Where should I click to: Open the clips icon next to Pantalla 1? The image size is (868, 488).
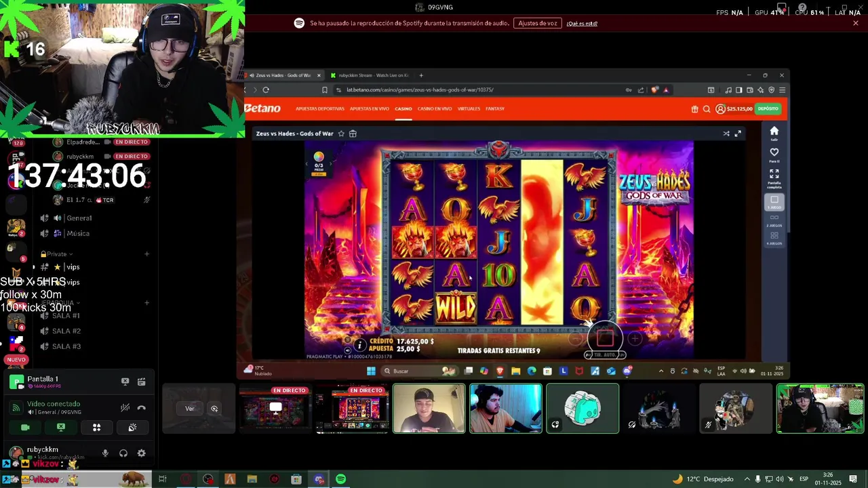[x=141, y=382]
